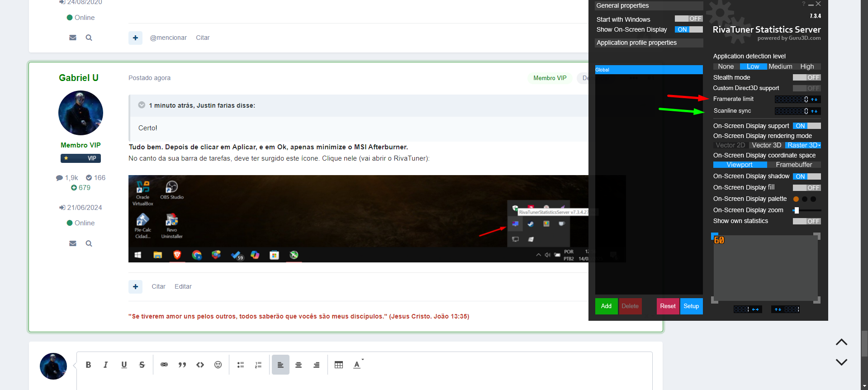Insert a link via editor toolbar

point(164,365)
